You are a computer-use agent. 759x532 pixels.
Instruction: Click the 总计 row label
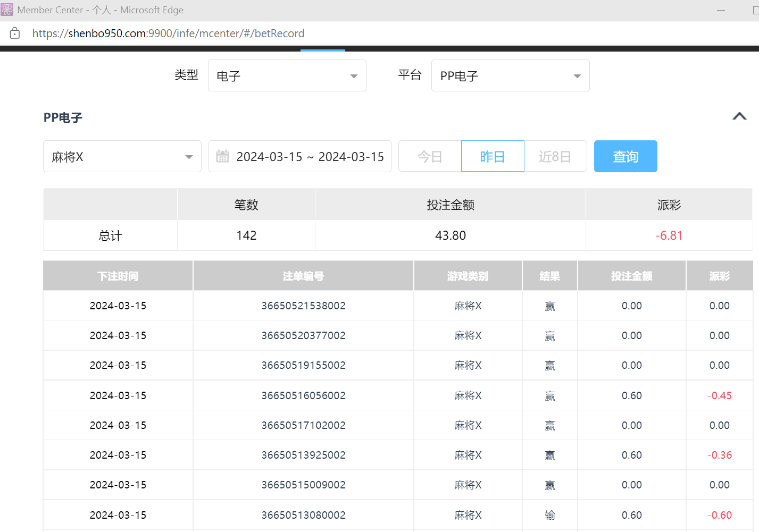[x=111, y=235]
